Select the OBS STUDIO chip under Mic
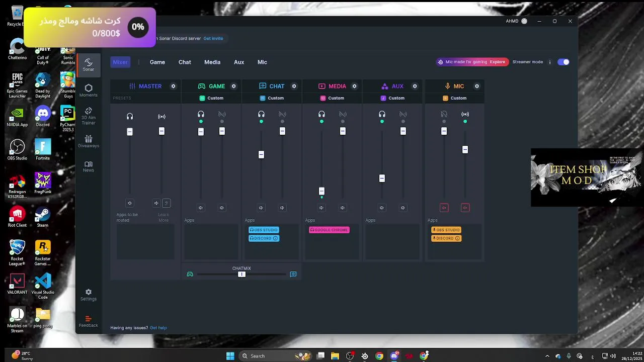Viewport: 644px width, 362px height. 446,230
